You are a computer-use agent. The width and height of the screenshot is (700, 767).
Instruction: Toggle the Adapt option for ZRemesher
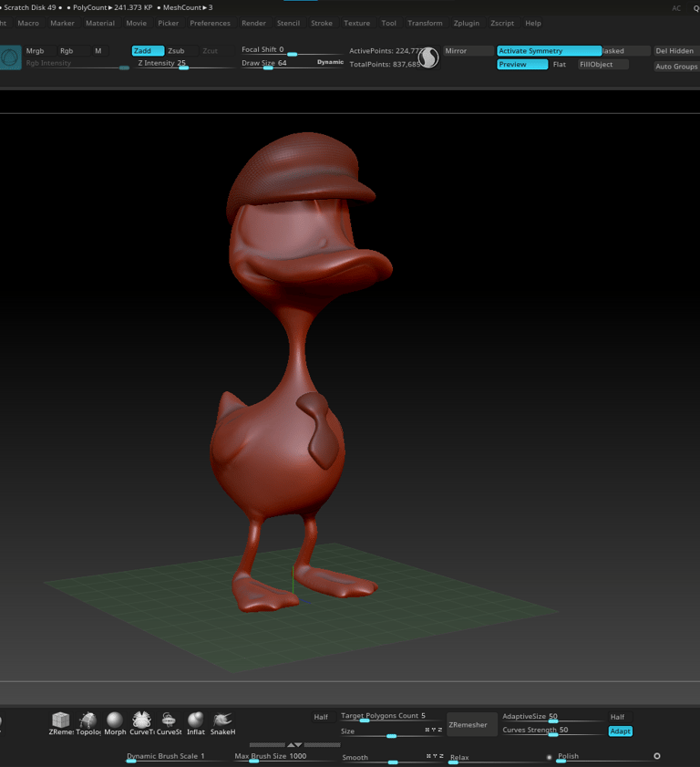point(621,731)
